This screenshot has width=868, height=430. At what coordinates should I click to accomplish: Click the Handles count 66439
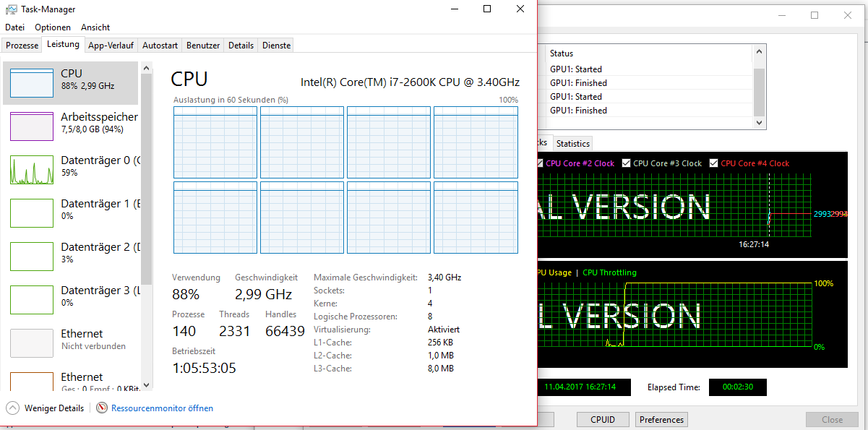[285, 331]
